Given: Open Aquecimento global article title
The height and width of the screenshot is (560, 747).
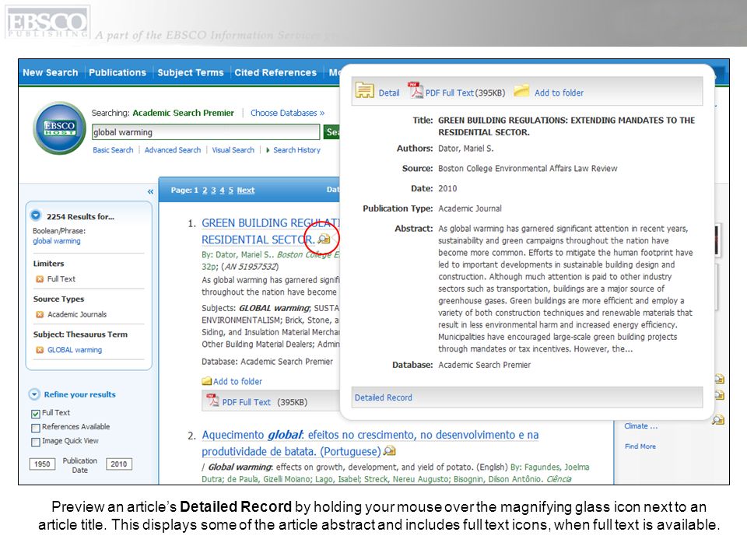Looking at the screenshot, I should pyautogui.click(x=370, y=443).
